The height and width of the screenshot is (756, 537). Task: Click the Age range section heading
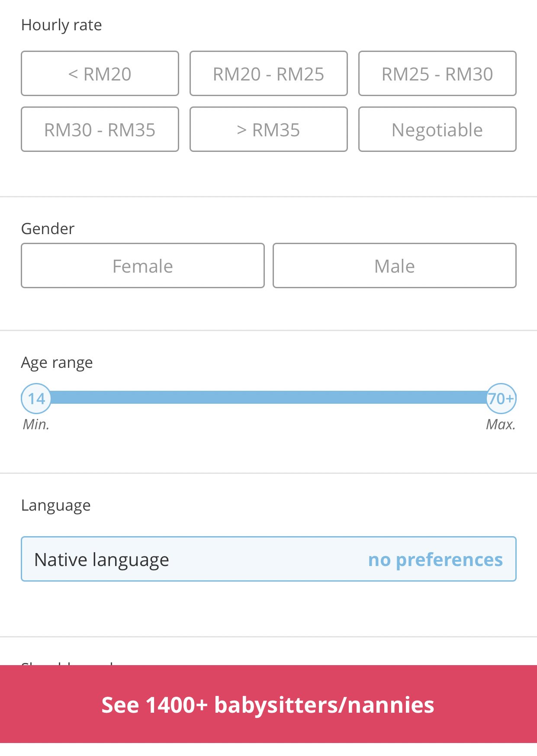pos(57,363)
